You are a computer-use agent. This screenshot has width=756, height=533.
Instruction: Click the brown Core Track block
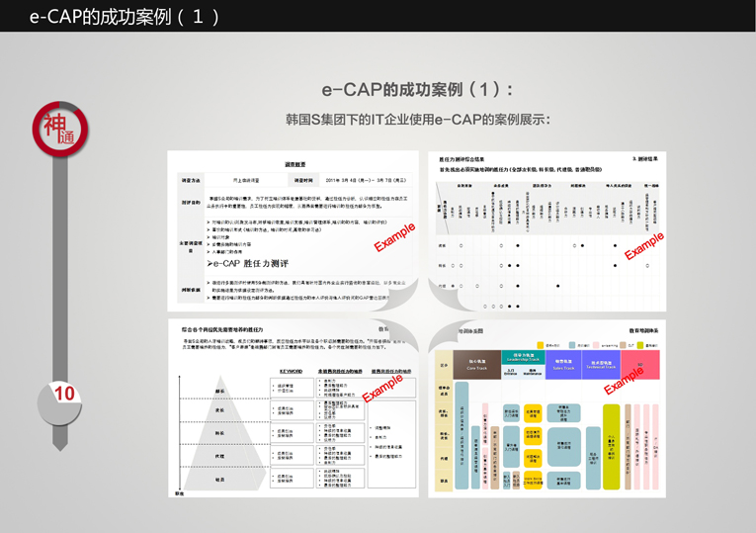tap(477, 365)
